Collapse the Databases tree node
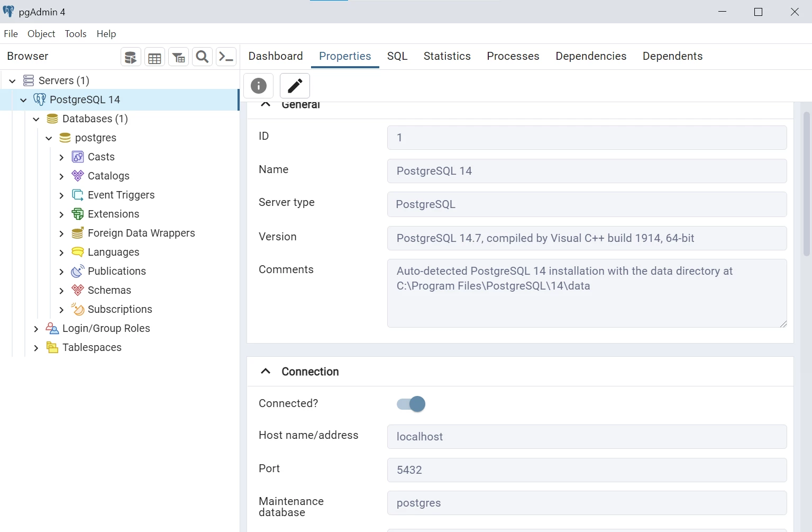 [36, 119]
